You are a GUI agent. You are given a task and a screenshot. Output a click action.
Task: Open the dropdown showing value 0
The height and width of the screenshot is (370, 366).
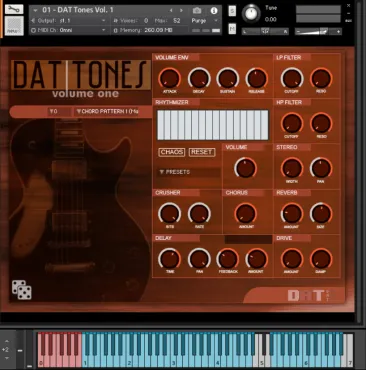pyautogui.click(x=60, y=111)
